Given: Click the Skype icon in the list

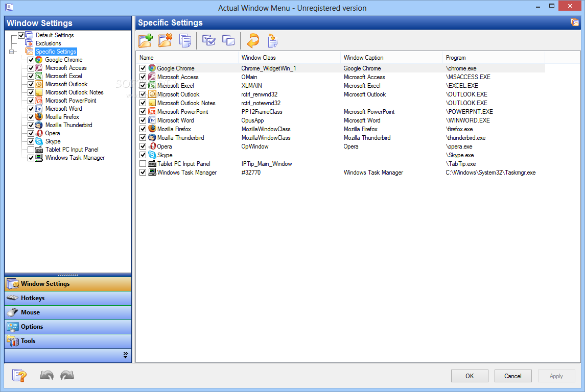Looking at the screenshot, I should 152,155.
